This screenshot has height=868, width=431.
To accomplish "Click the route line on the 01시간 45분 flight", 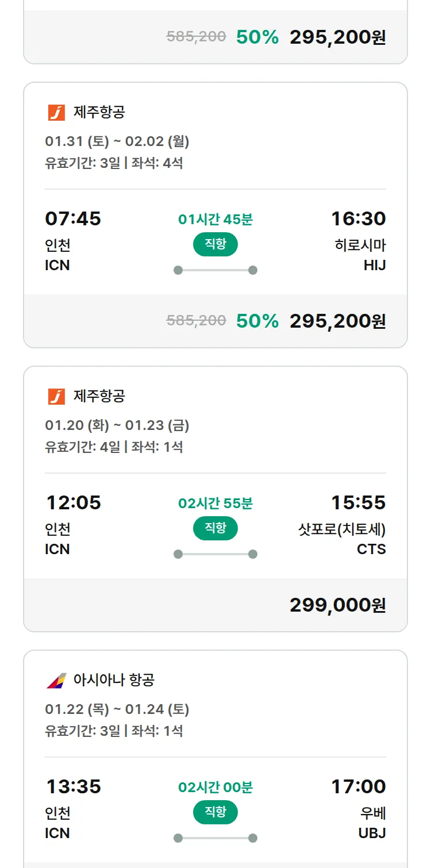I will tap(215, 270).
